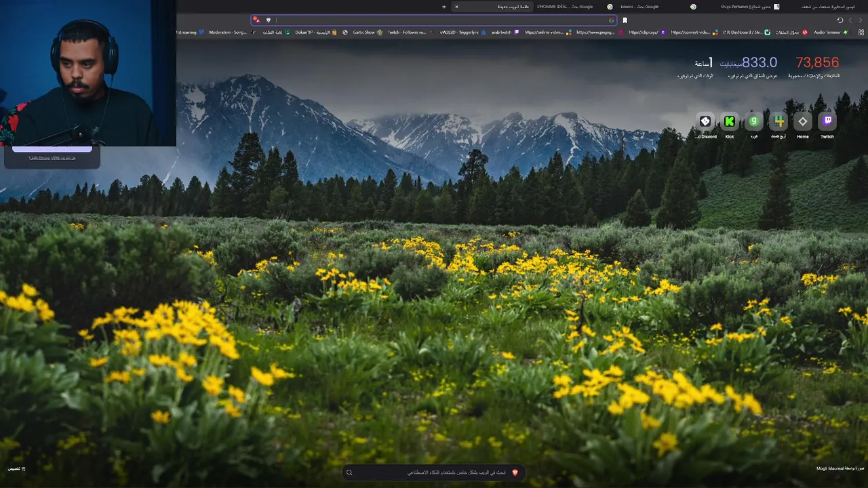Click the Brave VPN link in popup card
The height and width of the screenshot is (488, 868).
[52, 158]
